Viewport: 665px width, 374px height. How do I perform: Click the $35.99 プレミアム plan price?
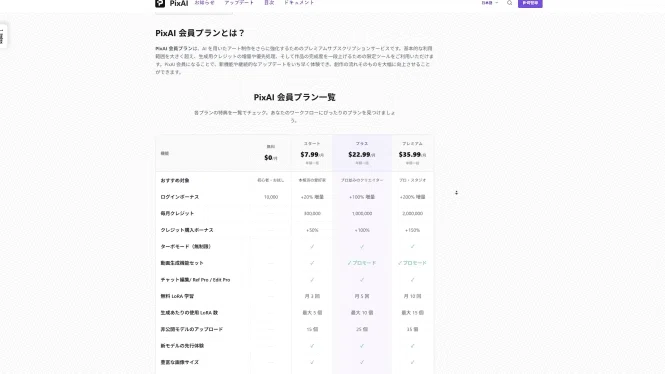[x=412, y=155]
